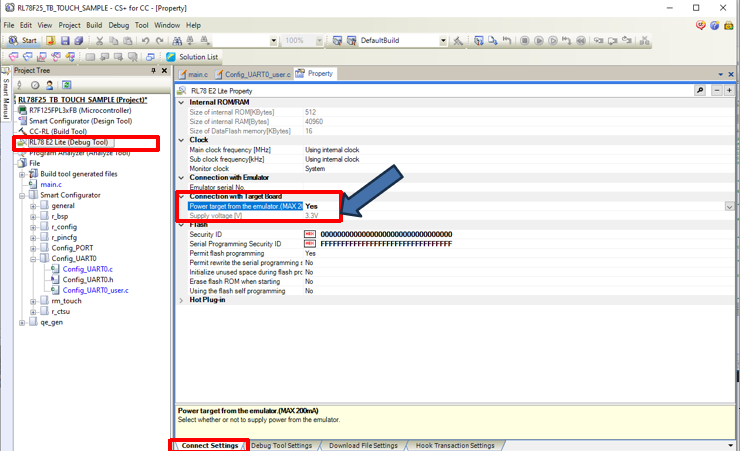
Task: Open the Power target from emulator value dropdown
Action: 729,207
